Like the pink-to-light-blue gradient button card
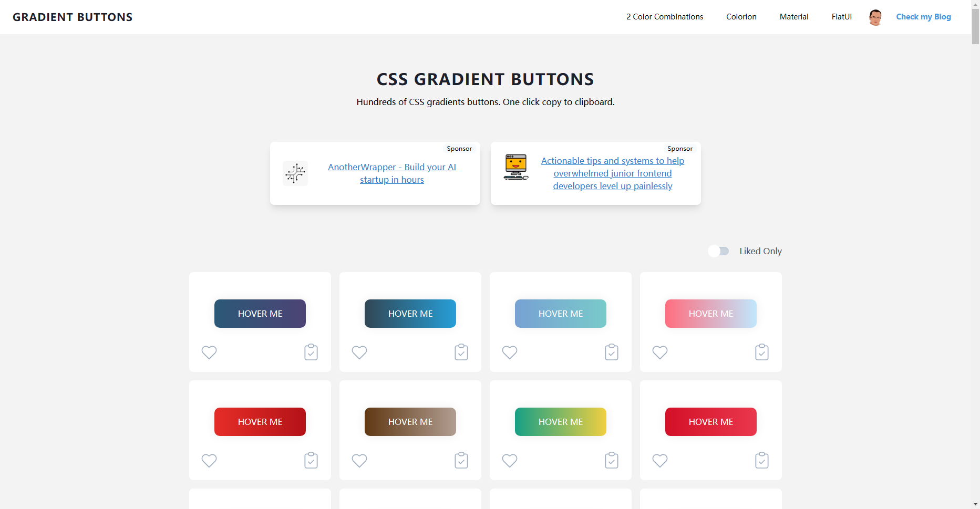The height and width of the screenshot is (509, 980). [660, 352]
